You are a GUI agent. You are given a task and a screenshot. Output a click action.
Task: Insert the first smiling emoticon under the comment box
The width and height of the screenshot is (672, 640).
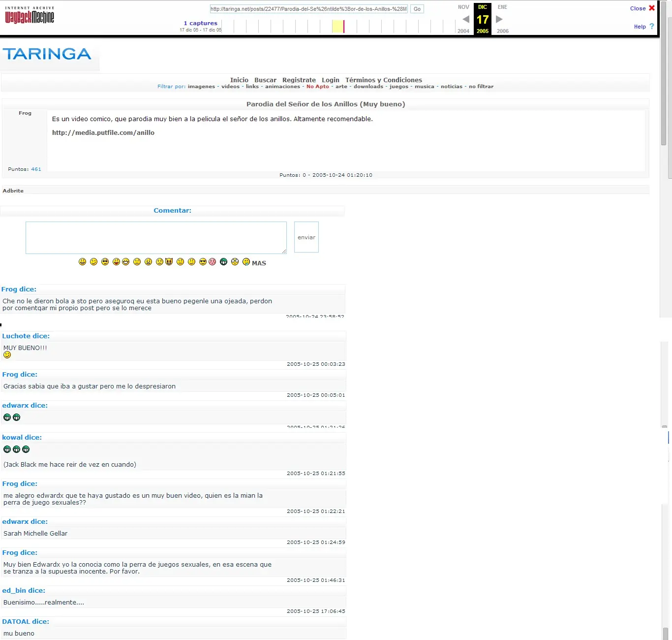82,262
